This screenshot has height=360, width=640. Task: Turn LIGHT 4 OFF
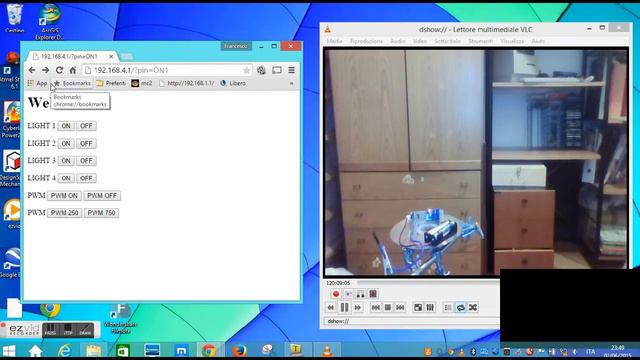click(86, 178)
